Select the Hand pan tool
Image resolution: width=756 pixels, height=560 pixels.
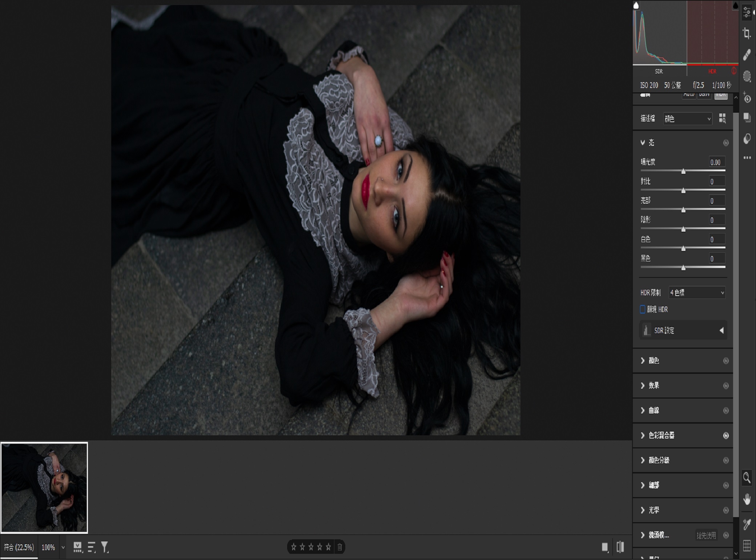click(x=747, y=499)
